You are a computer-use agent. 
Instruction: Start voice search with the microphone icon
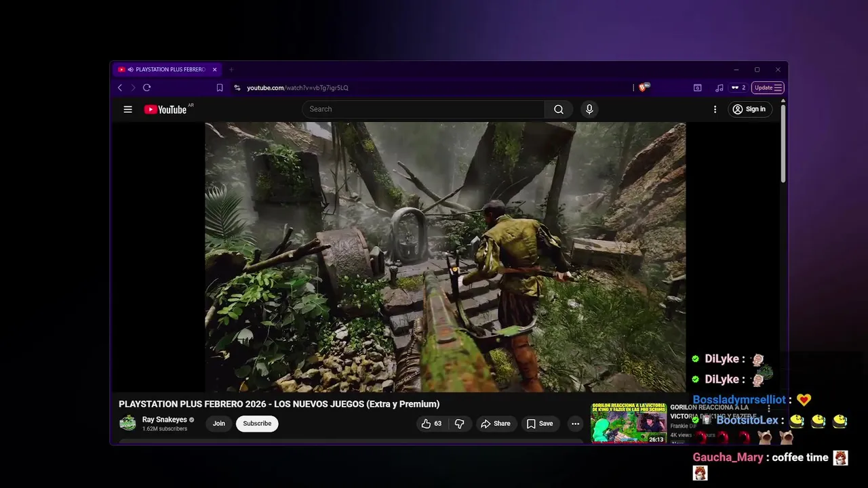click(589, 109)
